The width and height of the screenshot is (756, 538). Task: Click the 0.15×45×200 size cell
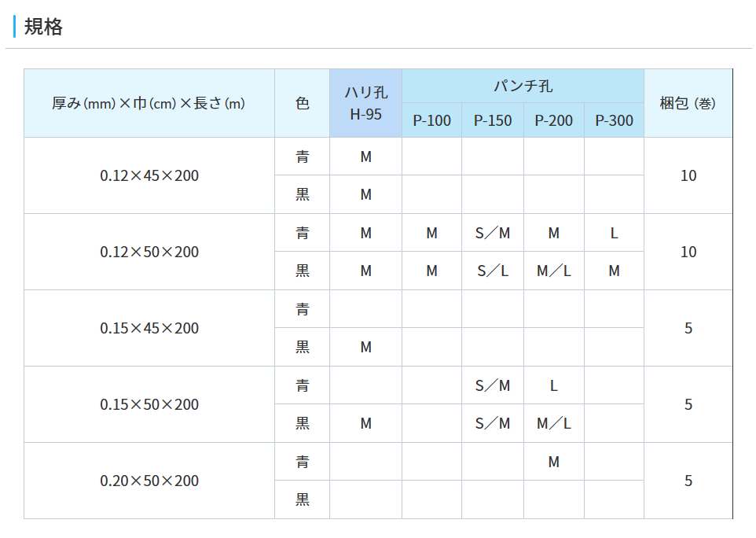click(149, 328)
